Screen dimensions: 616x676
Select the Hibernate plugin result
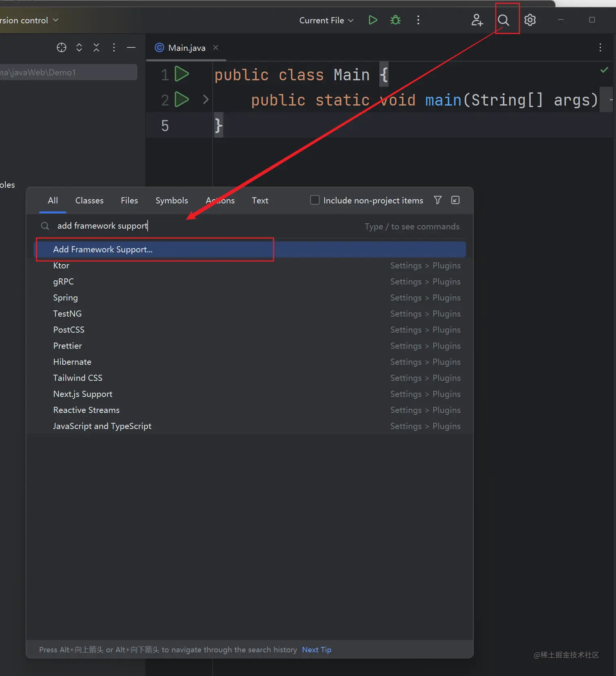250,362
